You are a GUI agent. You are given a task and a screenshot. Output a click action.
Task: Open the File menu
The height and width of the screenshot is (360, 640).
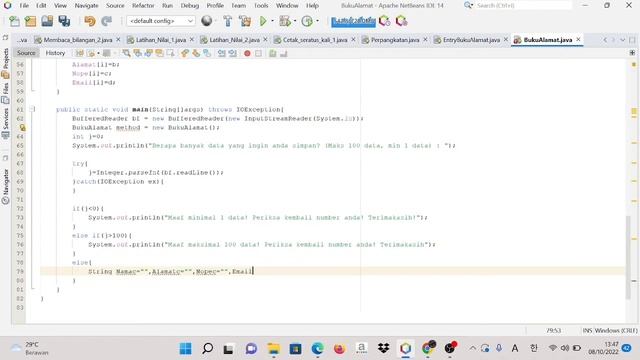click(x=24, y=6)
